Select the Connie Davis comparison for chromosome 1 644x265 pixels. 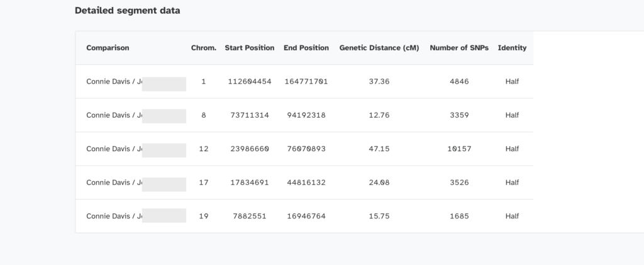(114, 82)
